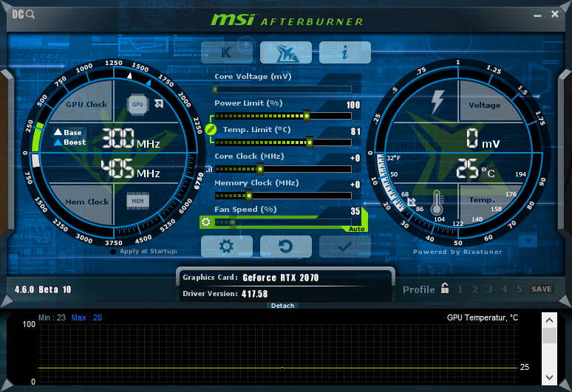This screenshot has width=572, height=392.
Task: Click the driver version 417.58
Action: 255,294
